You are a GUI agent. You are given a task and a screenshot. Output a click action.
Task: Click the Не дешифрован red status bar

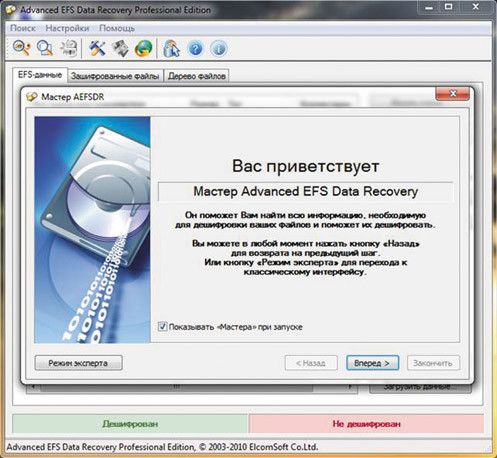point(366,424)
